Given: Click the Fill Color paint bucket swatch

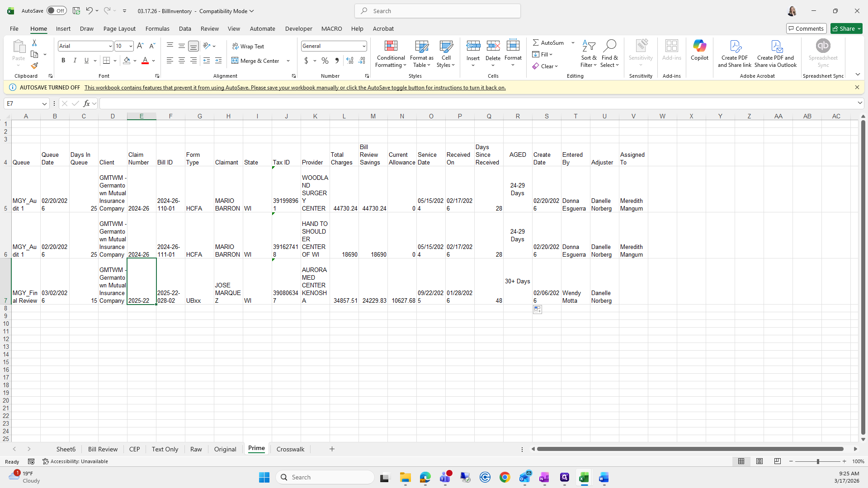Looking at the screenshot, I should tap(127, 61).
